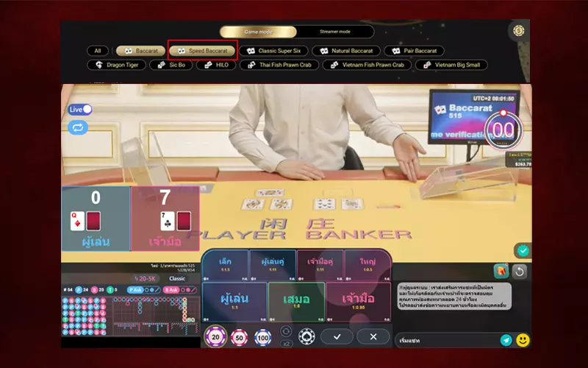The image size is (588, 368).
Task: Click the undo bet arrow icon
Action: (x=520, y=271)
